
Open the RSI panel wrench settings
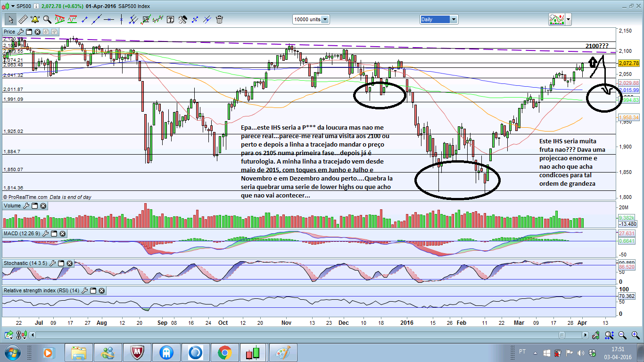point(85,290)
